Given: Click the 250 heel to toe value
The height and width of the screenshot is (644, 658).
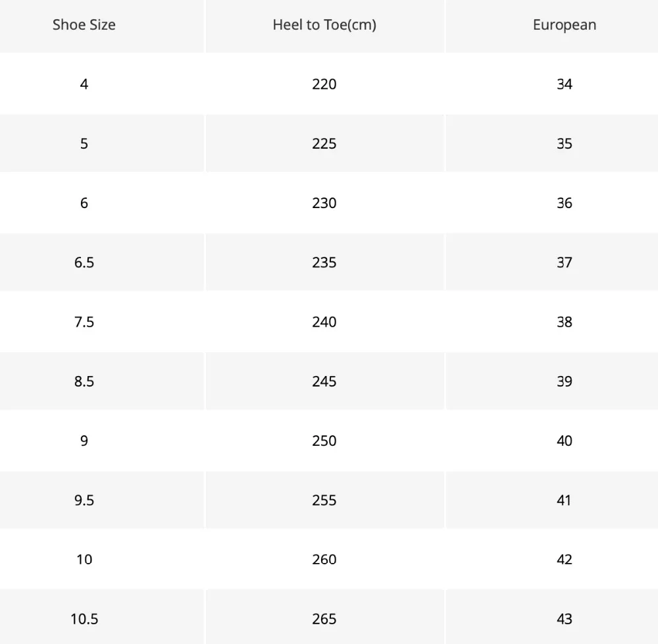Looking at the screenshot, I should tap(324, 441).
